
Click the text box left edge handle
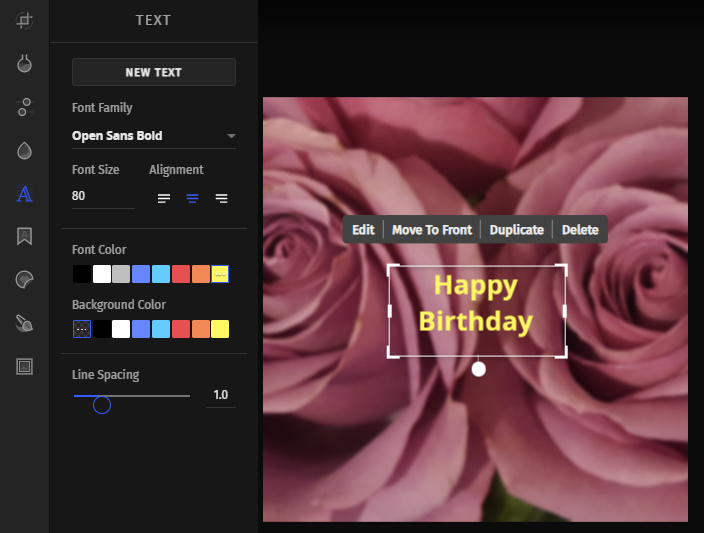(x=389, y=311)
